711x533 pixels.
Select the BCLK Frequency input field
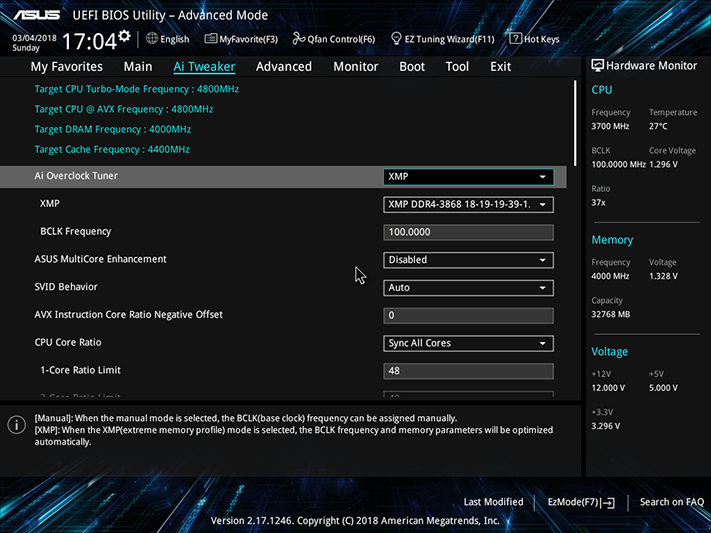pos(468,232)
